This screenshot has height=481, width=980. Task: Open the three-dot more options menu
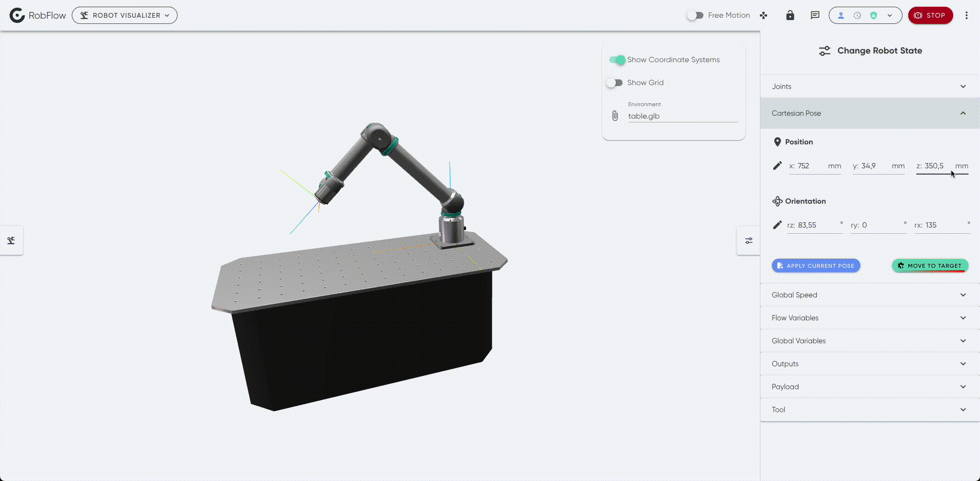click(967, 15)
